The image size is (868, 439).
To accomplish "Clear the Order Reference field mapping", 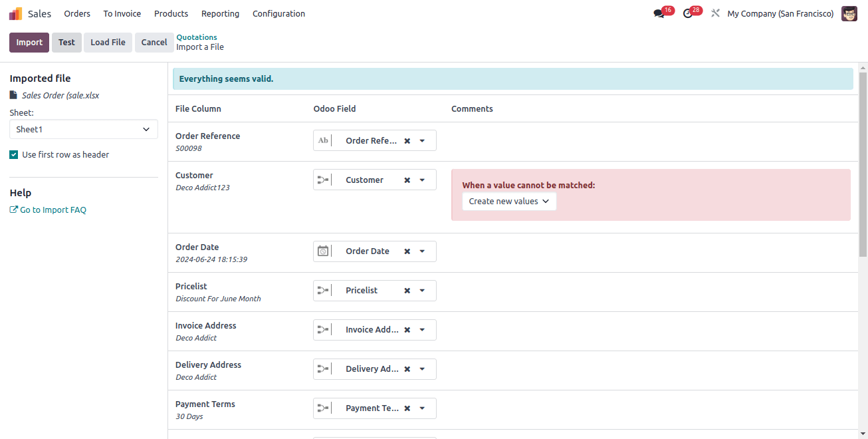I will click(407, 141).
